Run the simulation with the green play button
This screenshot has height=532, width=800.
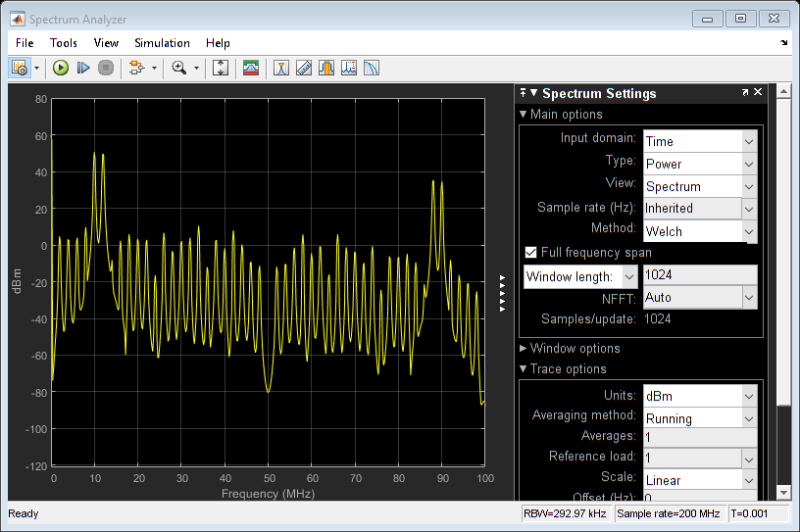(61, 68)
